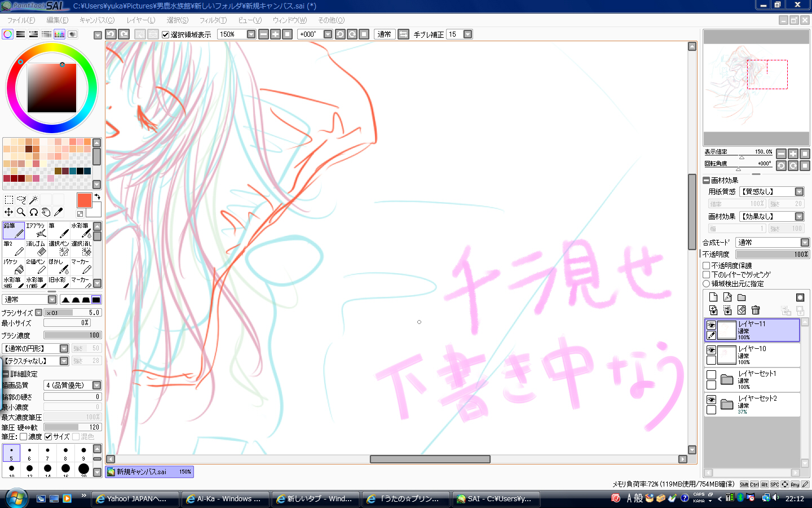Select the zoom magnifier tool
The image size is (812, 508).
tap(21, 212)
